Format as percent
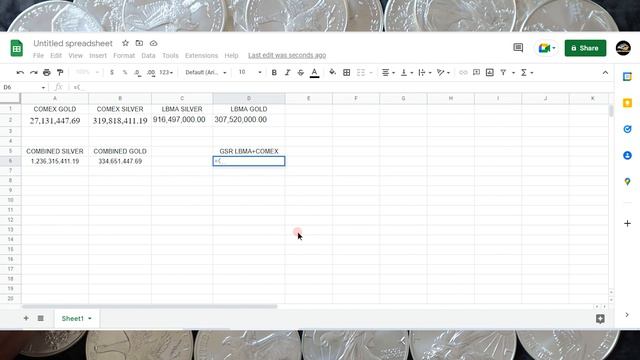 (125, 73)
